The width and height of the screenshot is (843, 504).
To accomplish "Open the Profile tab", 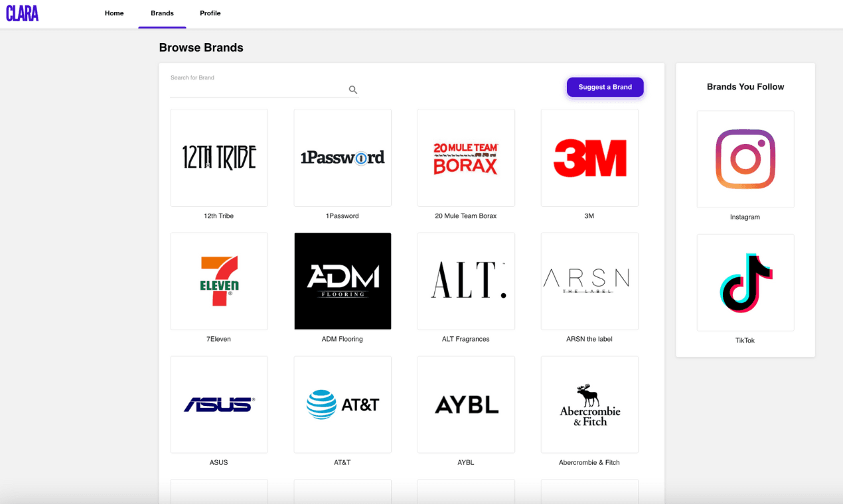I will coord(210,13).
